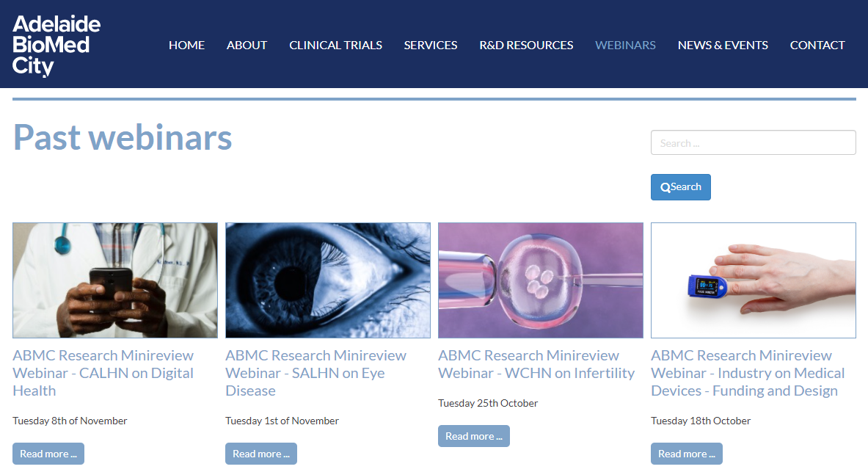Screen dimensions: 868x472
Task: Navigate to NEWS & EVENTS
Action: coord(723,45)
